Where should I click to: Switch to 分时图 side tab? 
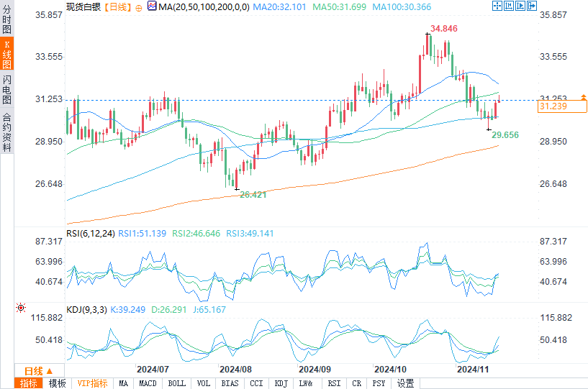(x=6, y=19)
